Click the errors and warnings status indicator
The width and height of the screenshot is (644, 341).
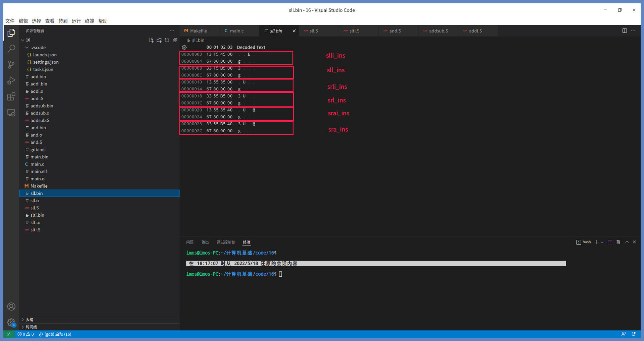coord(25,334)
